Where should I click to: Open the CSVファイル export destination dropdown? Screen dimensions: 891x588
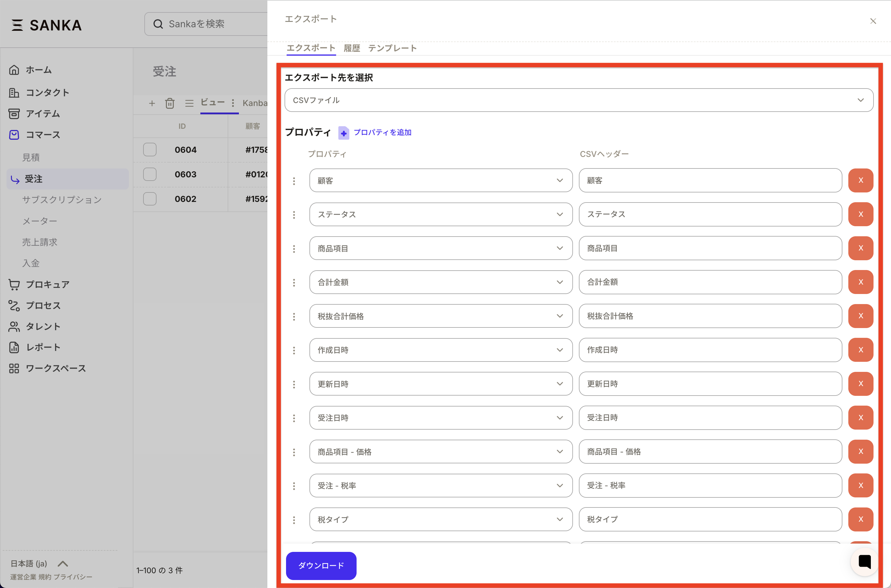click(x=578, y=100)
